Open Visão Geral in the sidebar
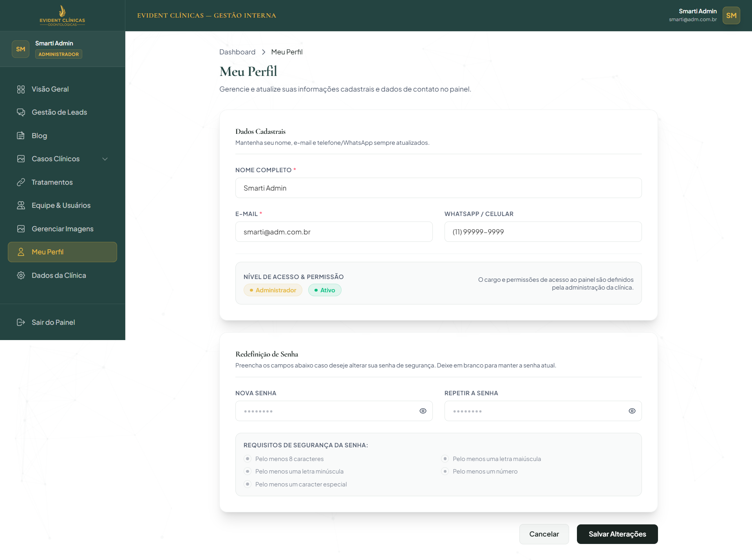Screen dimensions: 752x560 tap(62, 89)
